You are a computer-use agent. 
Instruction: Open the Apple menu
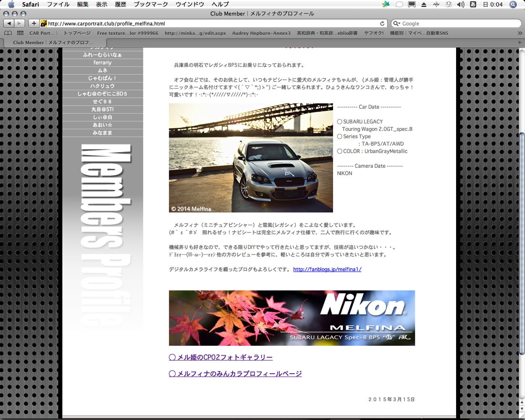(11, 4)
